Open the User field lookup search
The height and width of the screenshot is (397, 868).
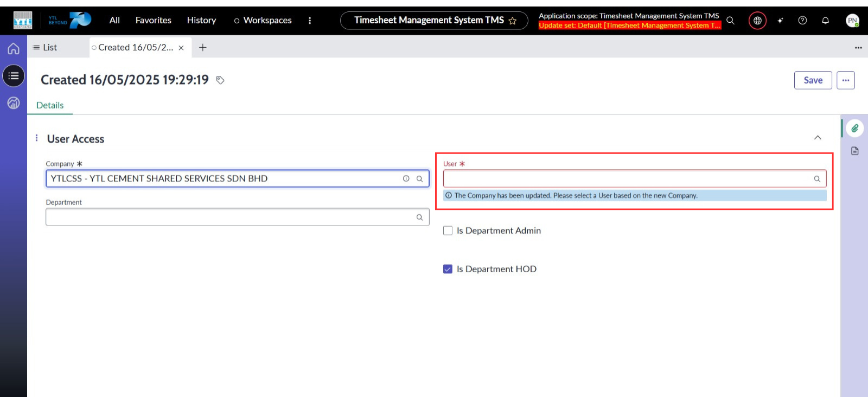(816, 179)
